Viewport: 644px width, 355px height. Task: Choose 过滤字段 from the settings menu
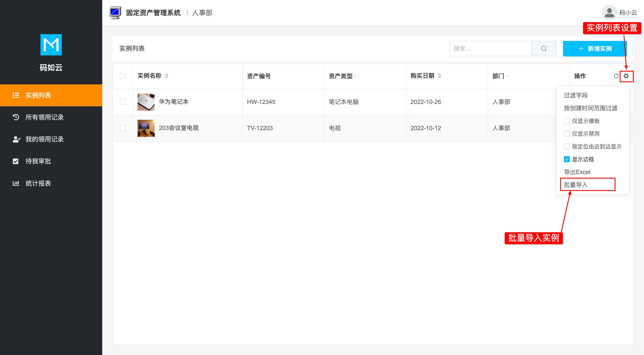click(576, 95)
